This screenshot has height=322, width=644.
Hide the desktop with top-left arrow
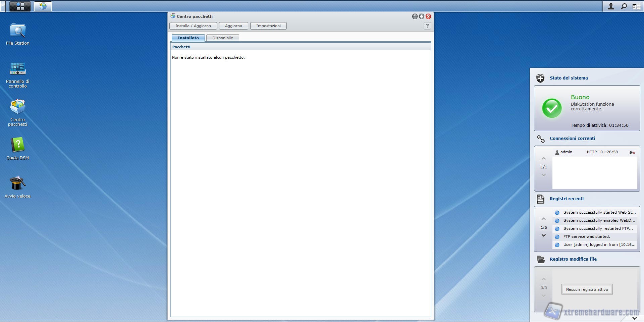pos(3,6)
